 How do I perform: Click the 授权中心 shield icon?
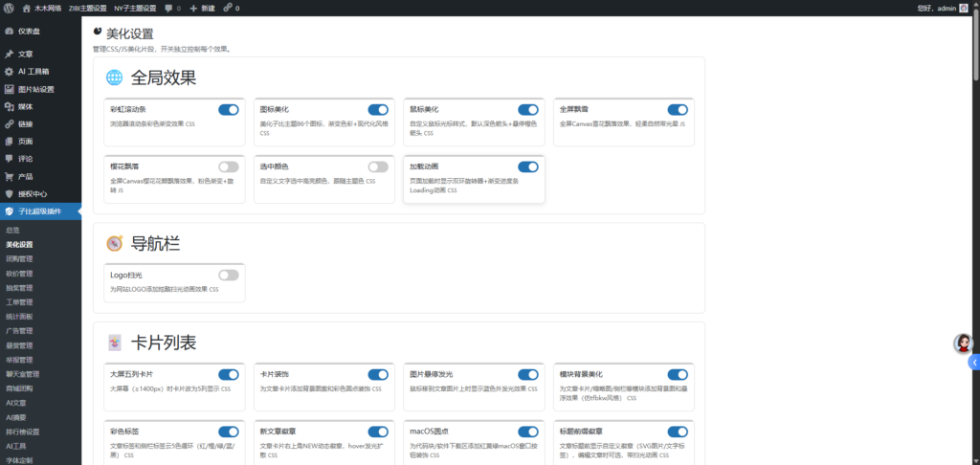pos(9,193)
